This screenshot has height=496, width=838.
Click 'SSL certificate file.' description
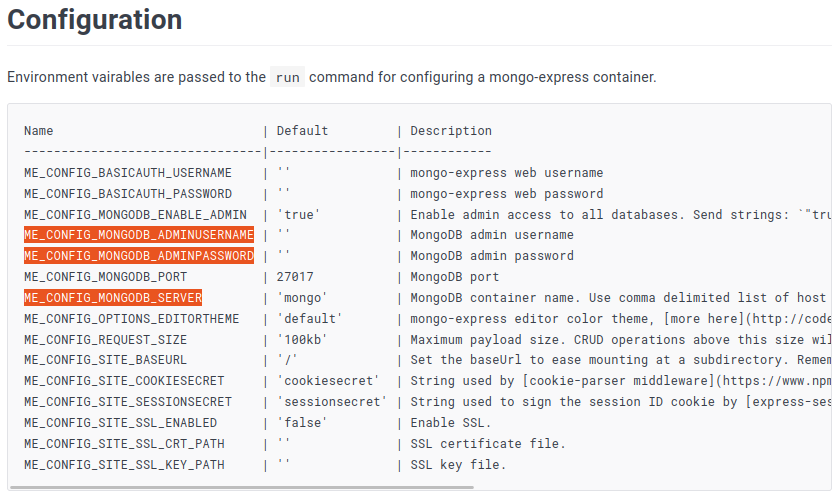[488, 444]
